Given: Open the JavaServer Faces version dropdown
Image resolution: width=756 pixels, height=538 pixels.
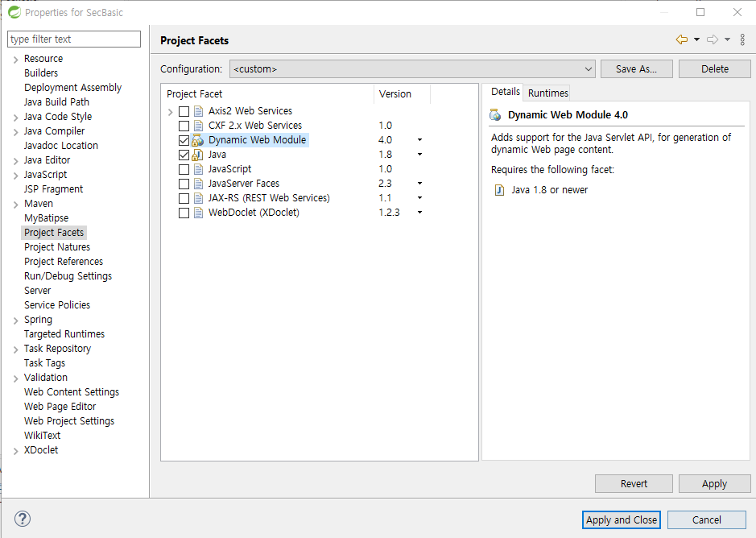Looking at the screenshot, I should pyautogui.click(x=419, y=184).
